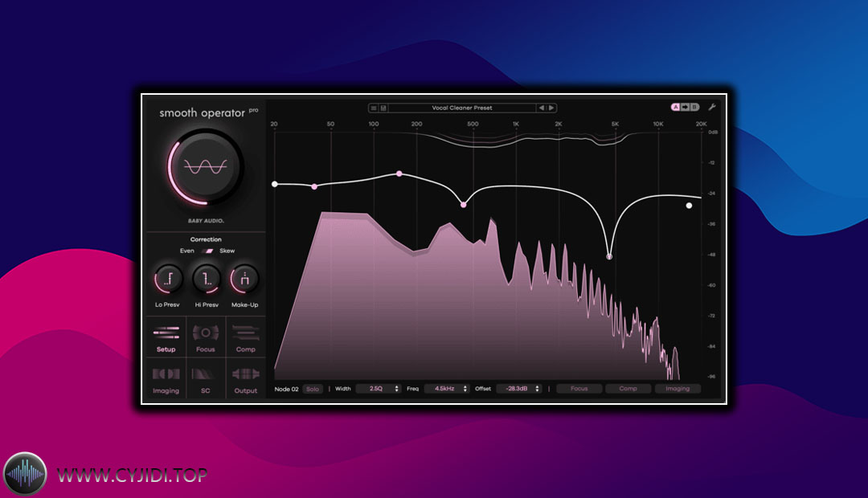Open the wrench settings icon
The height and width of the screenshot is (498, 868).
pyautogui.click(x=712, y=107)
